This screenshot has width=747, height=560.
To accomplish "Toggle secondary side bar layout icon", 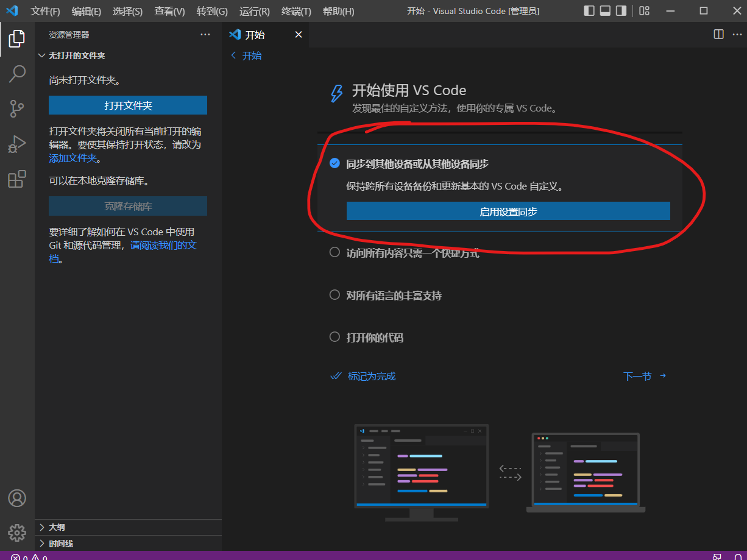I will 621,11.
